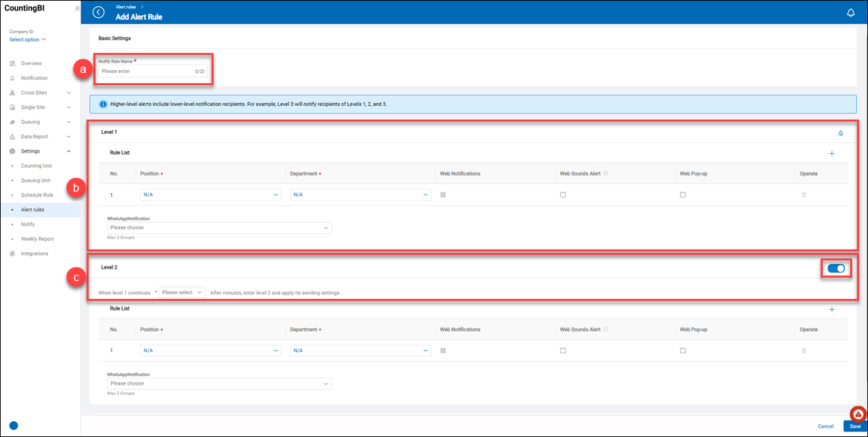
Task: Collapse the sidebar with double-chevron icon
Action: (x=77, y=8)
